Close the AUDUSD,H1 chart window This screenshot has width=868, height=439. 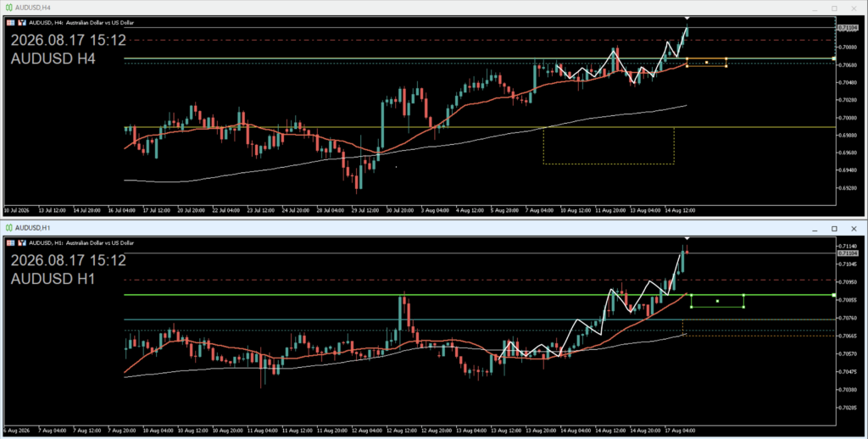point(854,229)
